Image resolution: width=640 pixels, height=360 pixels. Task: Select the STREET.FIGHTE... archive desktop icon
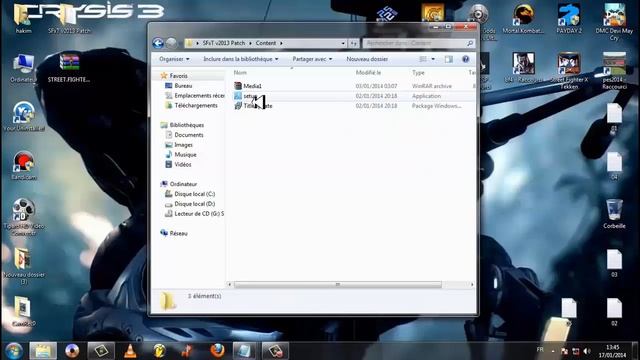point(69,68)
